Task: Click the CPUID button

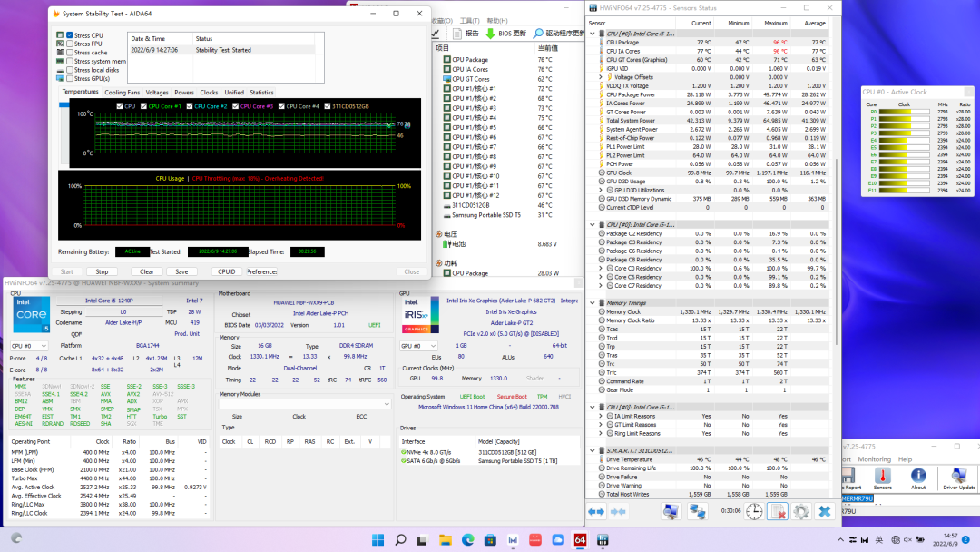Action: click(226, 271)
